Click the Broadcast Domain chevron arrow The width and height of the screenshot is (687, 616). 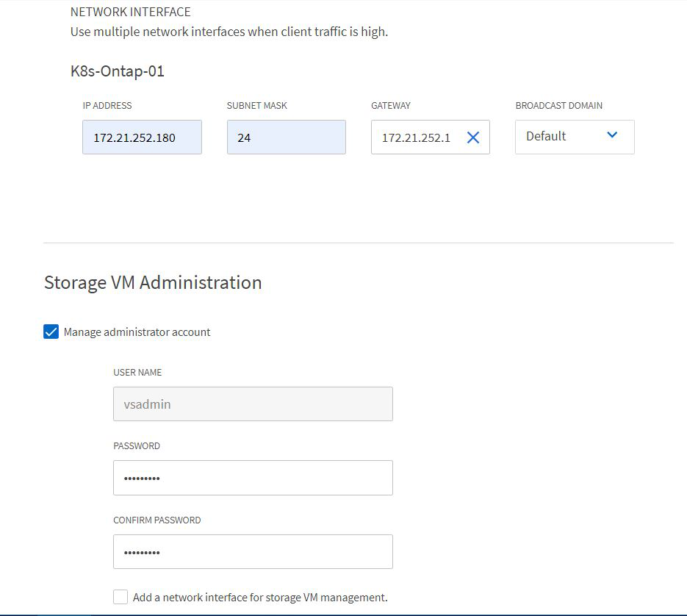(x=612, y=136)
